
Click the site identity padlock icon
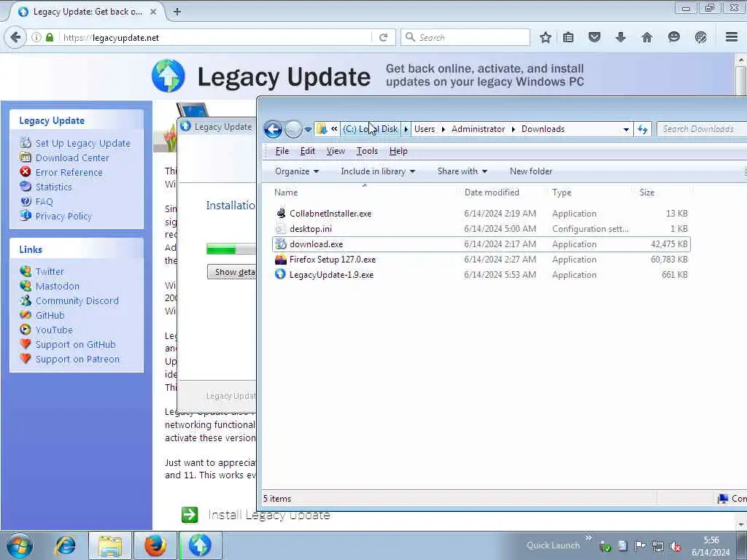50,37
